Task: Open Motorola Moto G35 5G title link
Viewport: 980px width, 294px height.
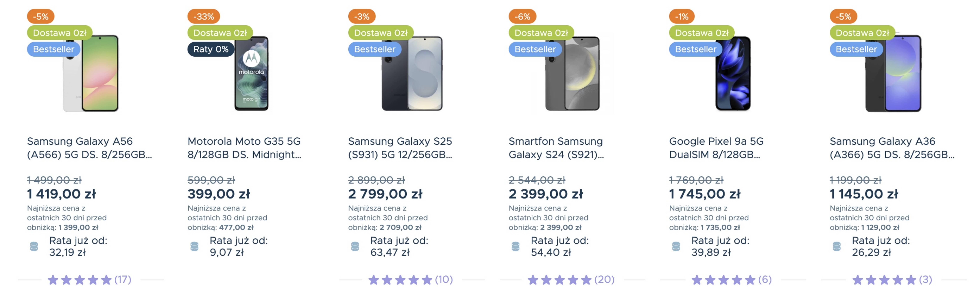Action: [x=244, y=148]
